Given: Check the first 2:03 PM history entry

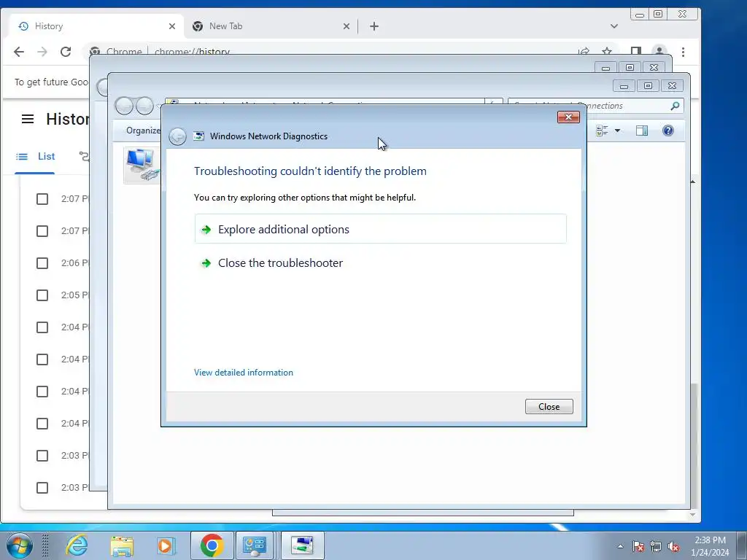Looking at the screenshot, I should (x=42, y=456).
